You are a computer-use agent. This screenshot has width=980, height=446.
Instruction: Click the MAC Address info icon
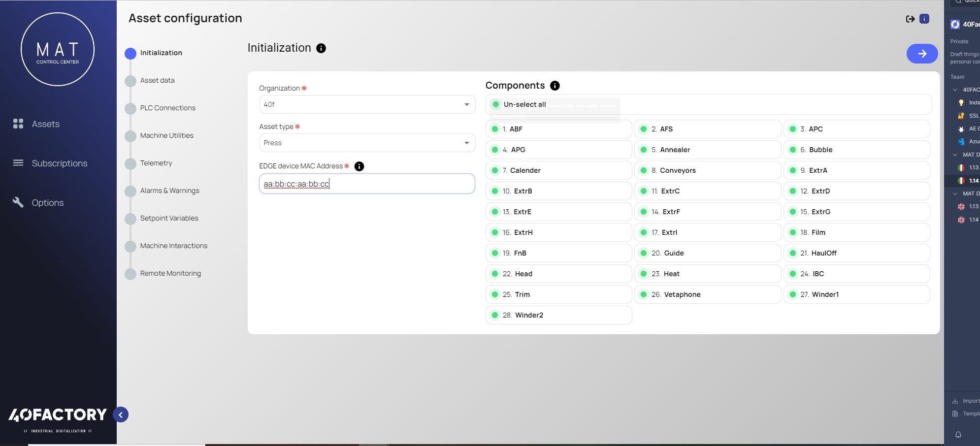click(x=359, y=166)
